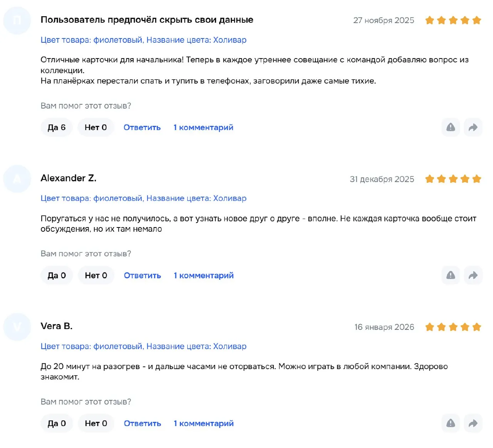Reply to Alexander Z.'s review
Screen dimensions: 493x448
click(x=143, y=276)
